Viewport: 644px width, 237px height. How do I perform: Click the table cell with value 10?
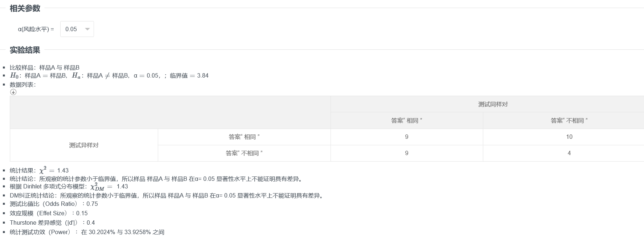coord(569,137)
